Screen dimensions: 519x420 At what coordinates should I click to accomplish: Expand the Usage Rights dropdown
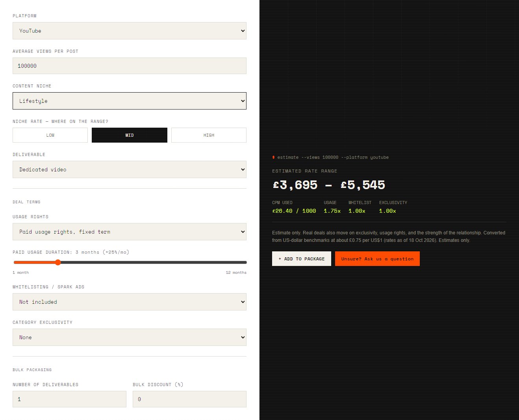[130, 232]
